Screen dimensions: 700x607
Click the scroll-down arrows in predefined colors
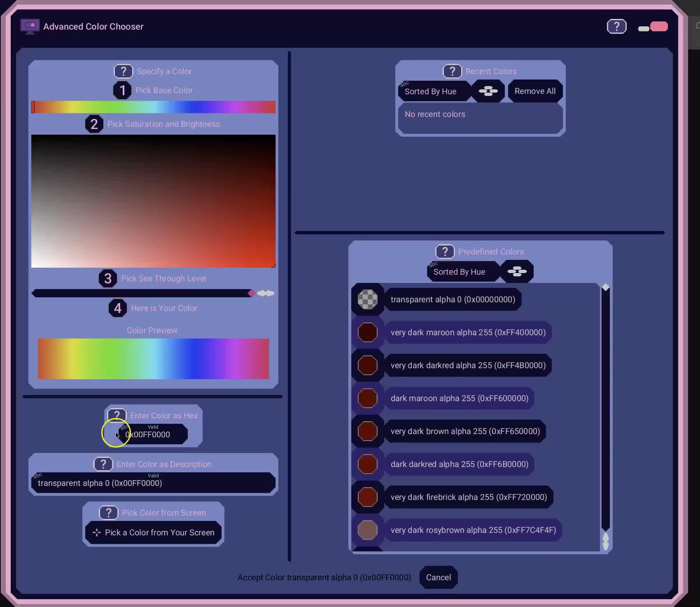[x=605, y=541]
